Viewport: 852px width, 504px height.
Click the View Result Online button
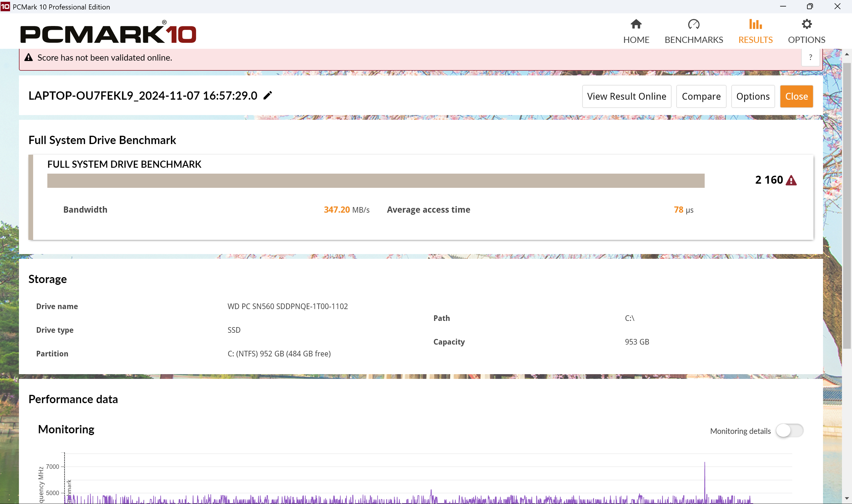point(626,96)
